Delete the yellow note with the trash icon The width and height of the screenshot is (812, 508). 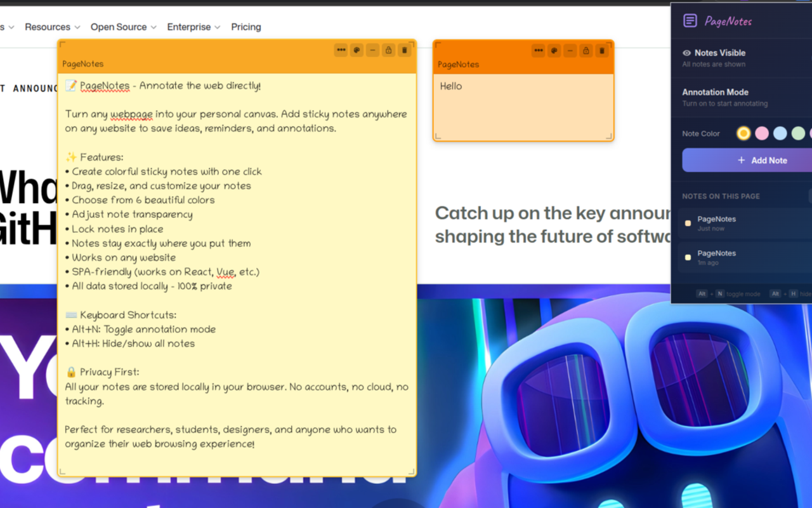click(x=404, y=50)
